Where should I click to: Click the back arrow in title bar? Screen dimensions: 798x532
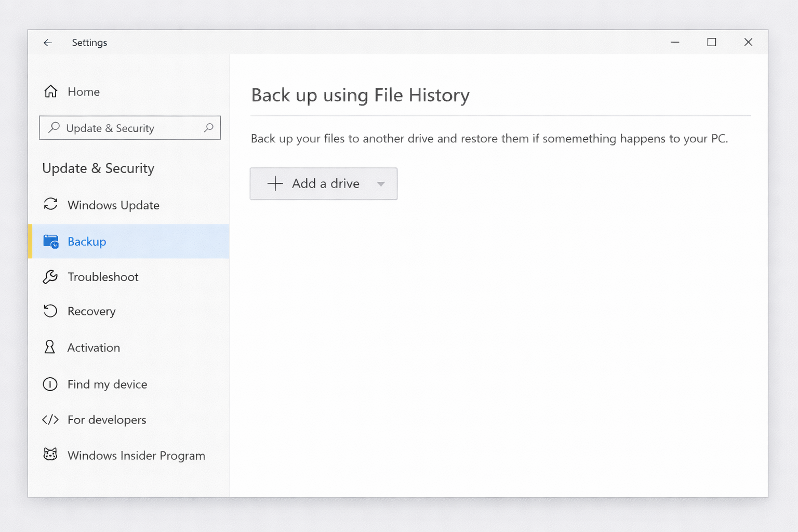[48, 43]
